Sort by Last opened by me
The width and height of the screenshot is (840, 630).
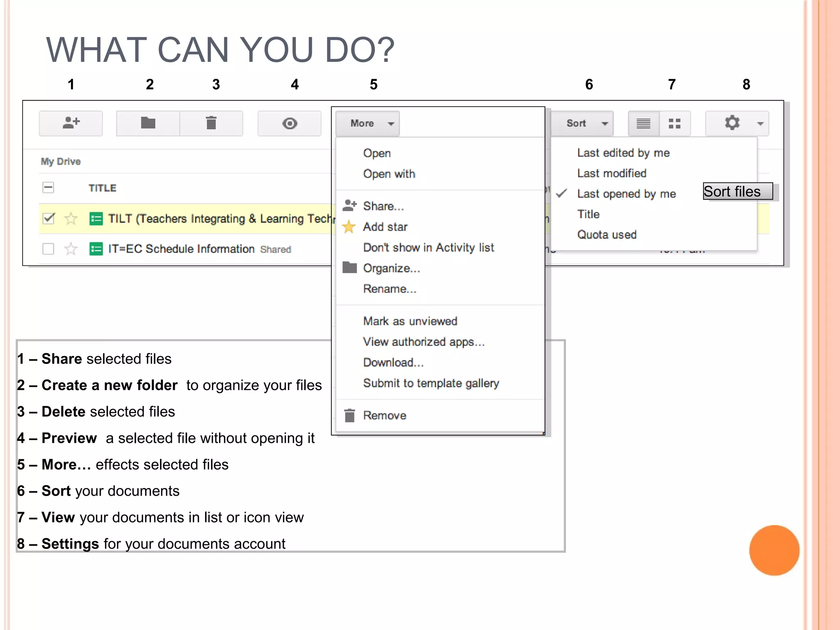pyautogui.click(x=626, y=194)
